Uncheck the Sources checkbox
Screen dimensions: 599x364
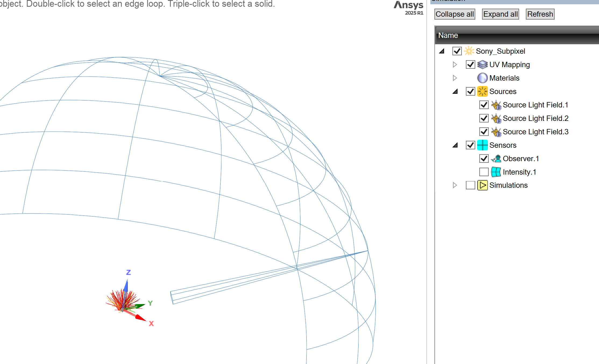coord(470,91)
